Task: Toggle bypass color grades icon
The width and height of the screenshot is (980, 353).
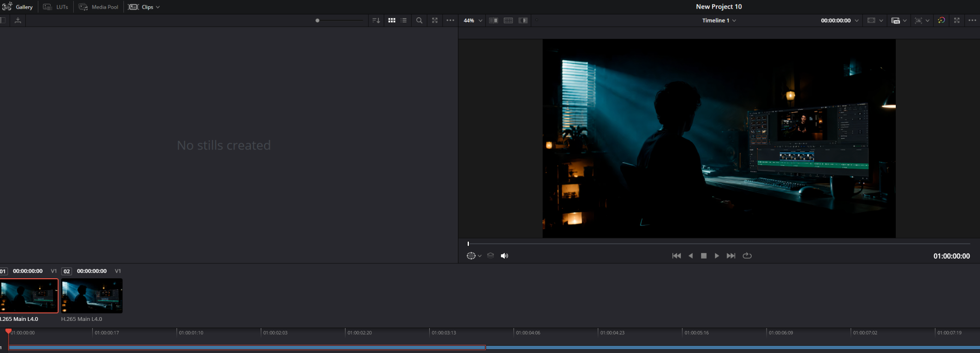Action: point(941,21)
